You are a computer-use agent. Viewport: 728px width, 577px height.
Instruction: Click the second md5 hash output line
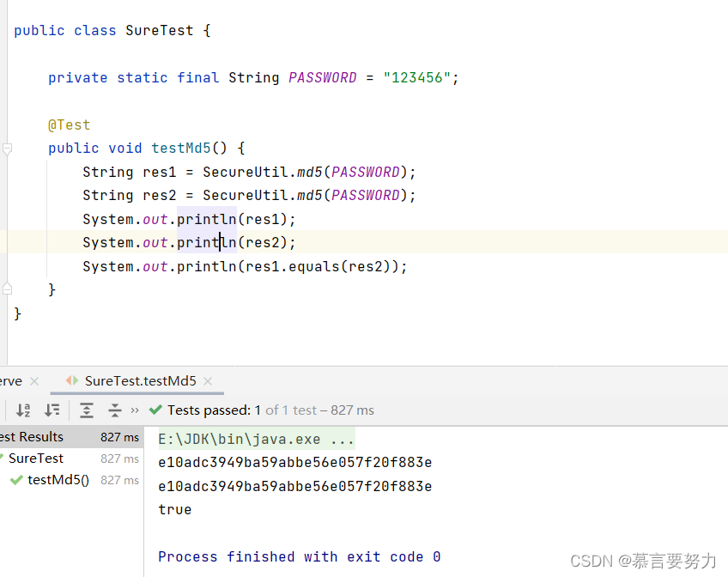[294, 486]
